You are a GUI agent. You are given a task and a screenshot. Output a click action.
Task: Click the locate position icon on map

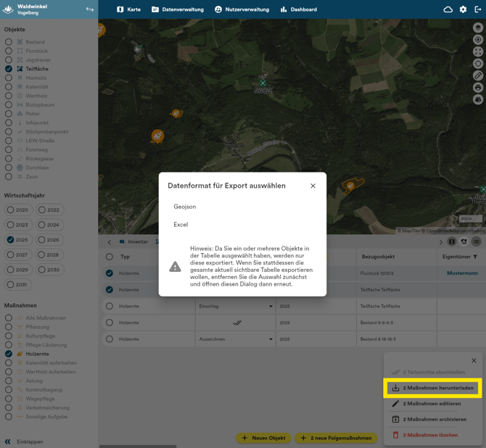click(478, 40)
